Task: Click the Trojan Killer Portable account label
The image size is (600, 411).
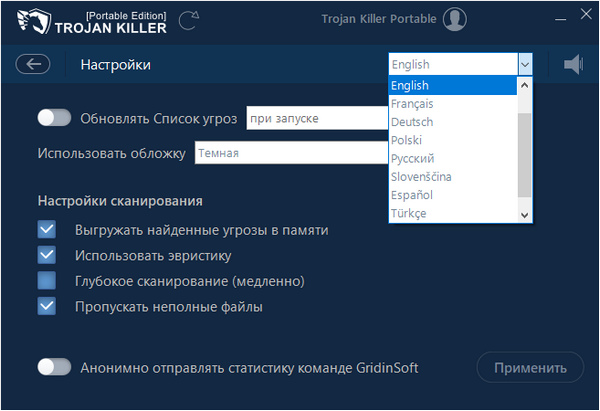Action: (x=379, y=19)
